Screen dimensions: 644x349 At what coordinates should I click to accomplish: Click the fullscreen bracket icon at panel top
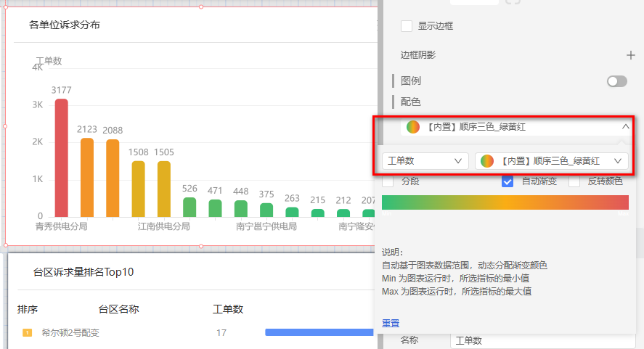[x=513, y=2]
